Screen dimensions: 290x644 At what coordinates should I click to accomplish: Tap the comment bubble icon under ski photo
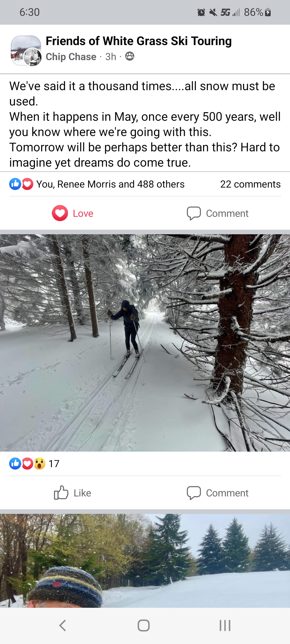(194, 493)
